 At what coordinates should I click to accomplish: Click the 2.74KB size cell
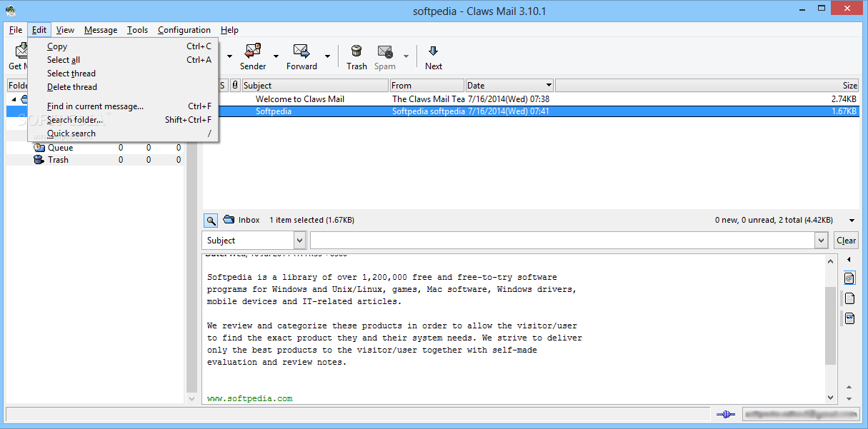[844, 99]
